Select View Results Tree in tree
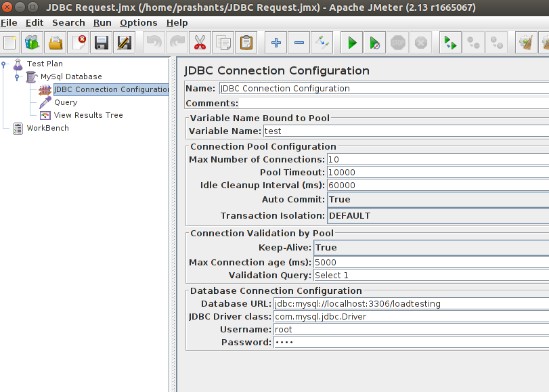The height and width of the screenshot is (392, 549). pos(88,115)
